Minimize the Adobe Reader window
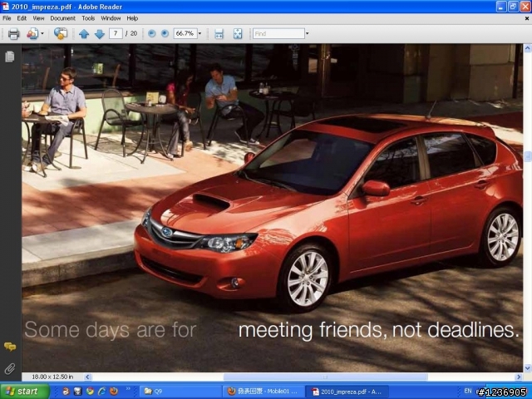The height and width of the screenshot is (399, 532). (x=501, y=7)
